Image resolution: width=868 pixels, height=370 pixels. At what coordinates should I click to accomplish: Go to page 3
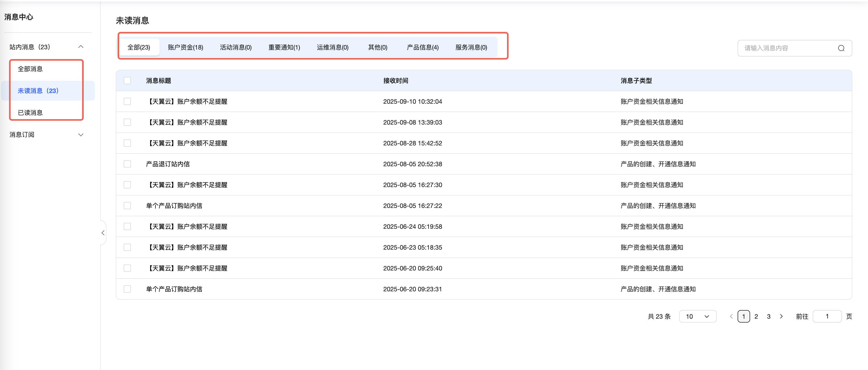coord(769,317)
